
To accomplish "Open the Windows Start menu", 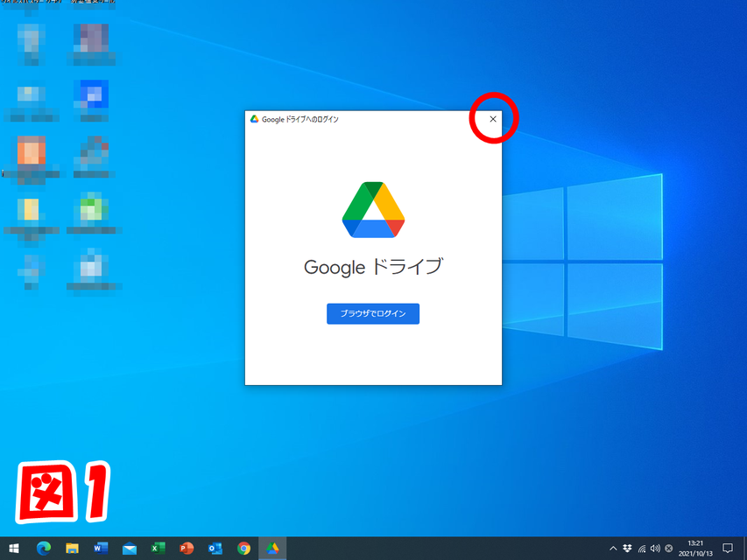I will point(14,549).
